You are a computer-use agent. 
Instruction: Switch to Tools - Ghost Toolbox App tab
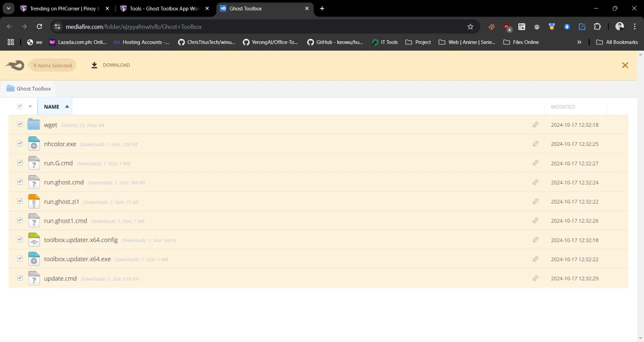click(164, 9)
